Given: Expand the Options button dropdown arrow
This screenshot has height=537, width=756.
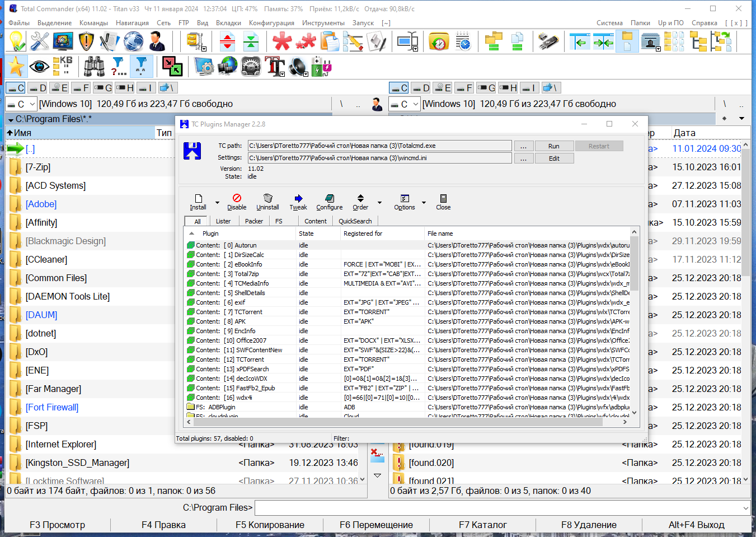Looking at the screenshot, I should [424, 203].
